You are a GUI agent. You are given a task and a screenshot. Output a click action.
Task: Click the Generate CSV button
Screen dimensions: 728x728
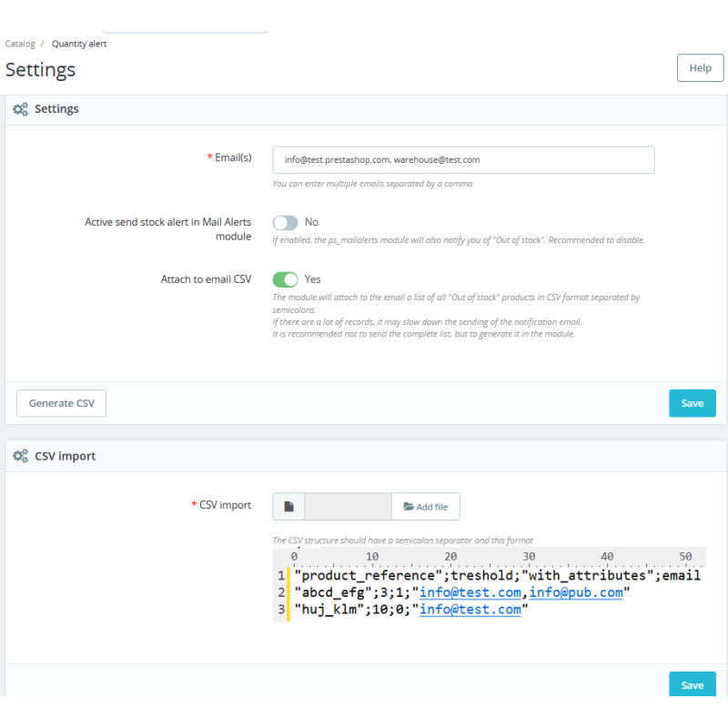(61, 403)
